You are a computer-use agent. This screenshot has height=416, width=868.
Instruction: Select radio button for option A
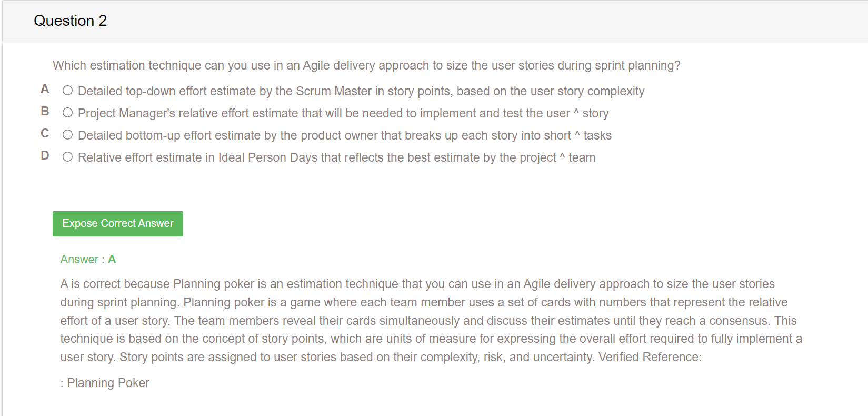coord(67,91)
